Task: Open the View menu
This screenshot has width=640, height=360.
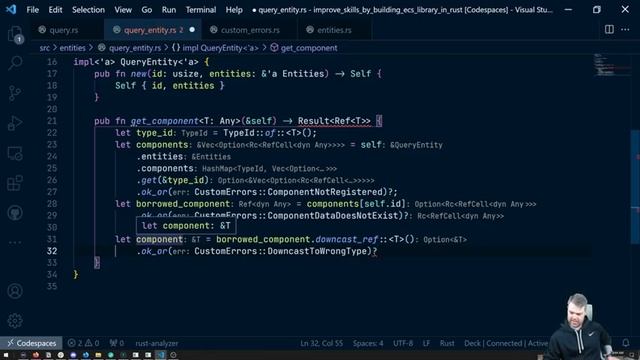Action: 123,10
